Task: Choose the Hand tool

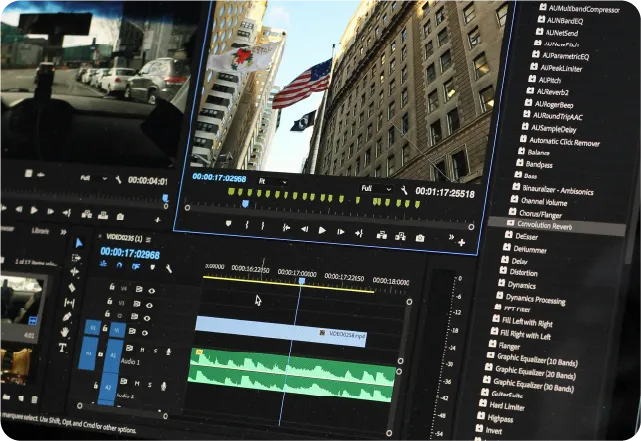Action: coord(65,332)
